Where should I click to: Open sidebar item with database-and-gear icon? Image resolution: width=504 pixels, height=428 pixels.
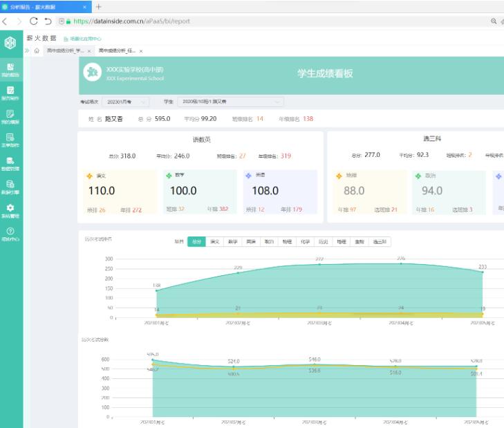click(x=10, y=164)
